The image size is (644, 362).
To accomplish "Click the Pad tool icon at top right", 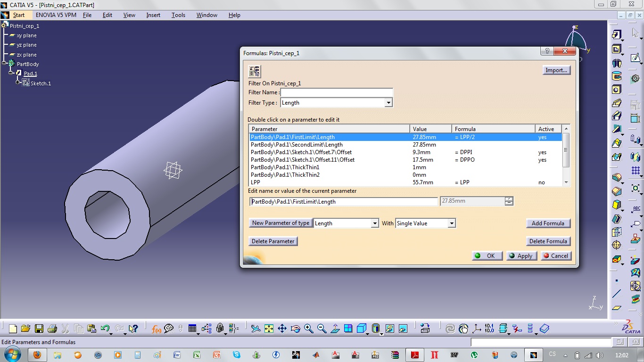I will click(x=617, y=35).
